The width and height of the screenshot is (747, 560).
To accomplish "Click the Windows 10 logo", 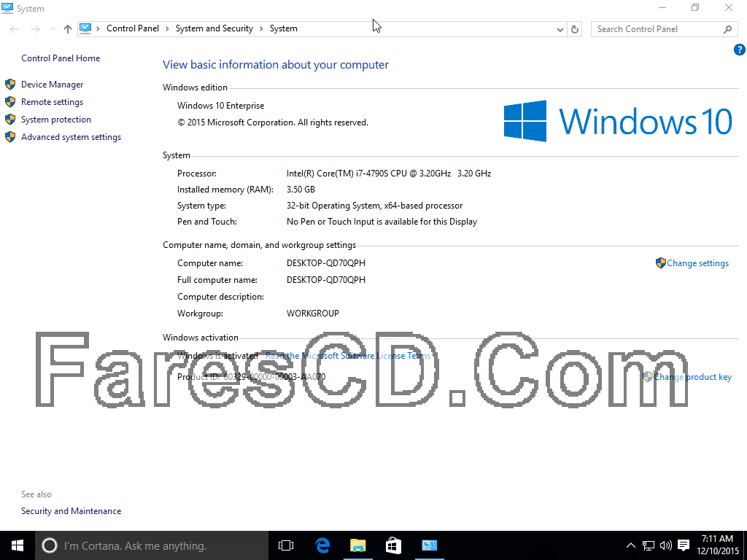I will tap(618, 121).
